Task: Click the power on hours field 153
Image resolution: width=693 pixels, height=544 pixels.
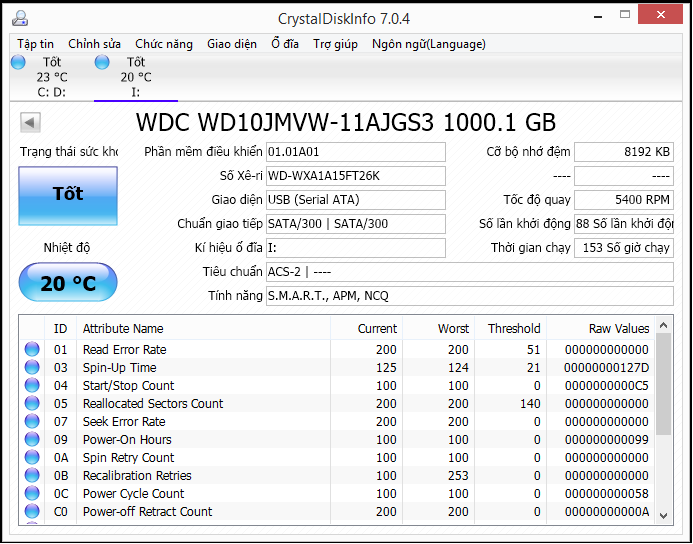Action: click(x=624, y=247)
